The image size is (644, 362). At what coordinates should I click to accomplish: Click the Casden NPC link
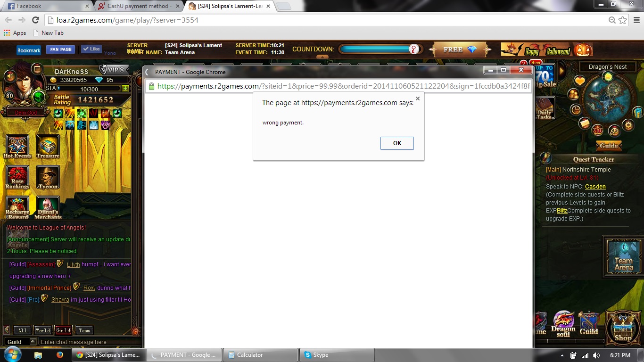[x=595, y=186]
